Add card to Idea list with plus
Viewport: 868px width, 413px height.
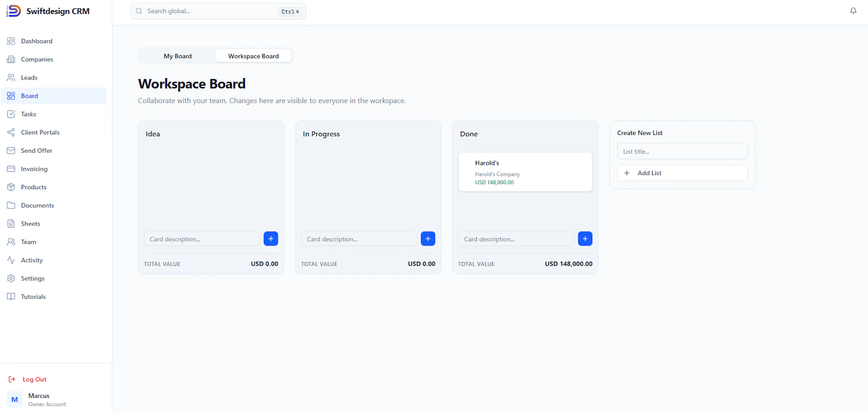click(x=271, y=238)
